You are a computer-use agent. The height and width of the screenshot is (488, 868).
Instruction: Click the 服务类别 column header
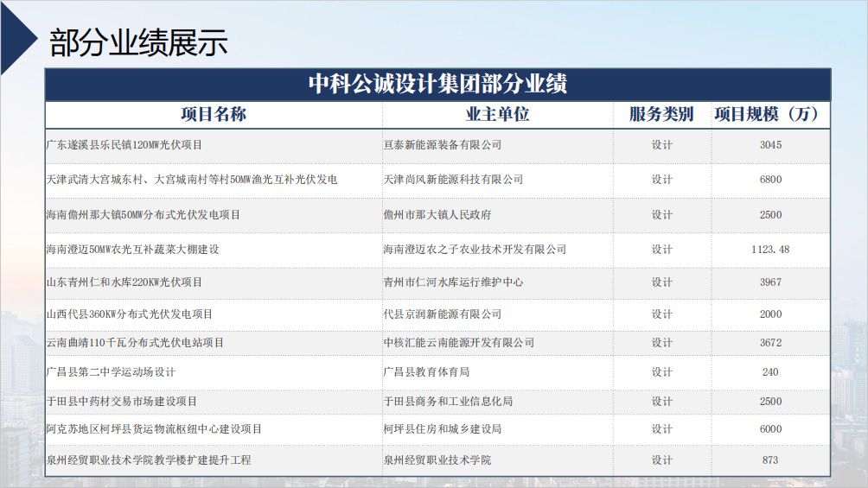pyautogui.click(x=661, y=115)
